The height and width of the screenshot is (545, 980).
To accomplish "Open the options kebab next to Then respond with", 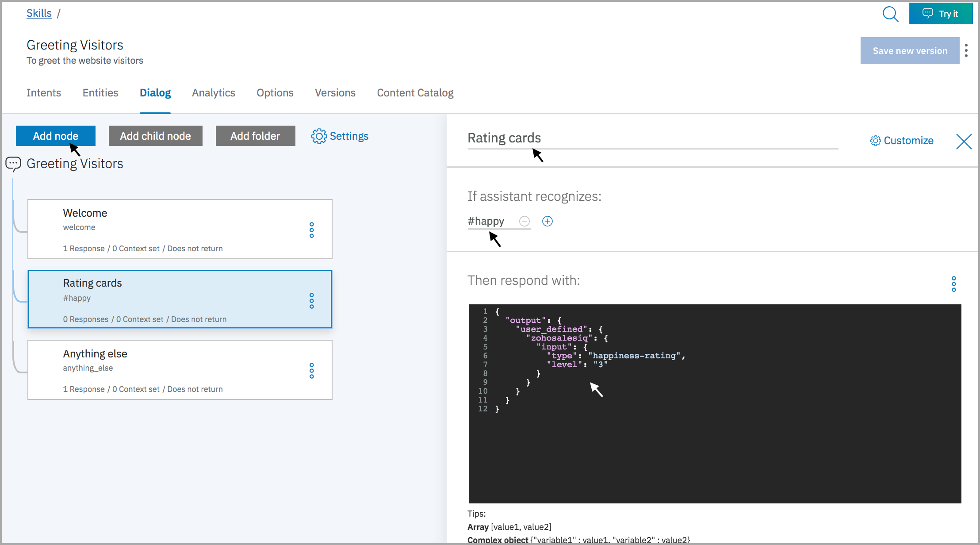I will pos(953,284).
